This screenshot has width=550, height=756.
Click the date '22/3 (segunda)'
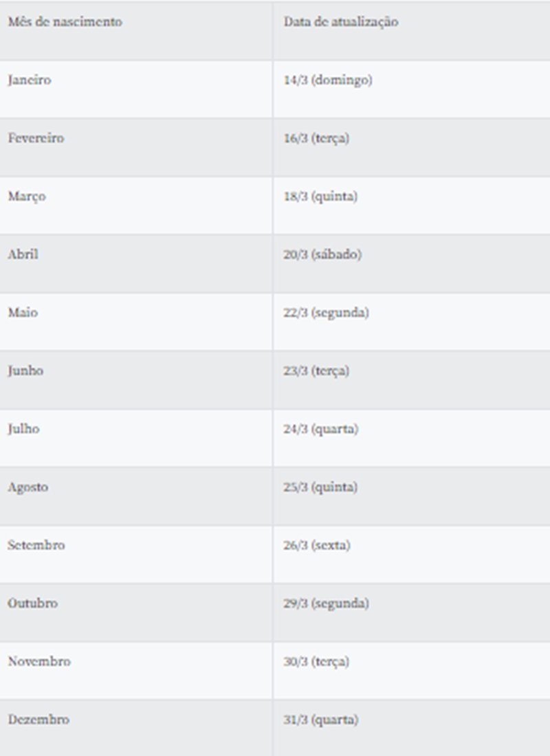pos(326,313)
